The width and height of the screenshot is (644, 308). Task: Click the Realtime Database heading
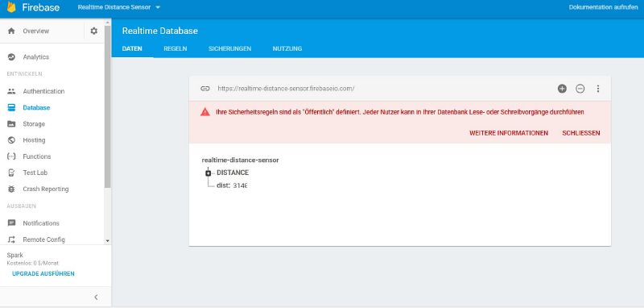159,31
